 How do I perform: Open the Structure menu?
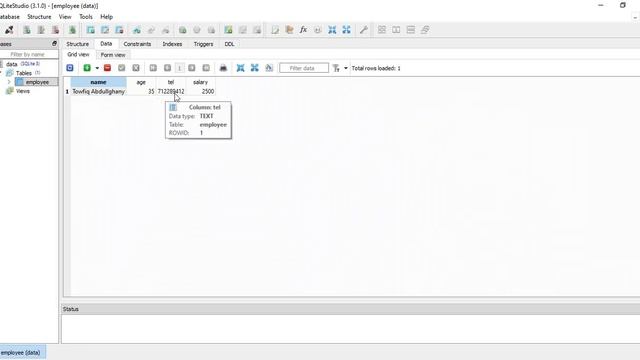coord(39,17)
